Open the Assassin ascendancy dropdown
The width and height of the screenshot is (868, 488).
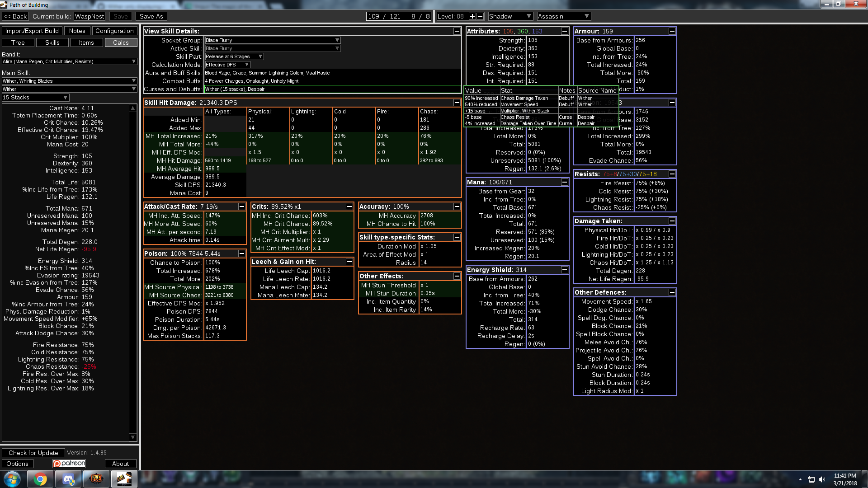click(564, 16)
